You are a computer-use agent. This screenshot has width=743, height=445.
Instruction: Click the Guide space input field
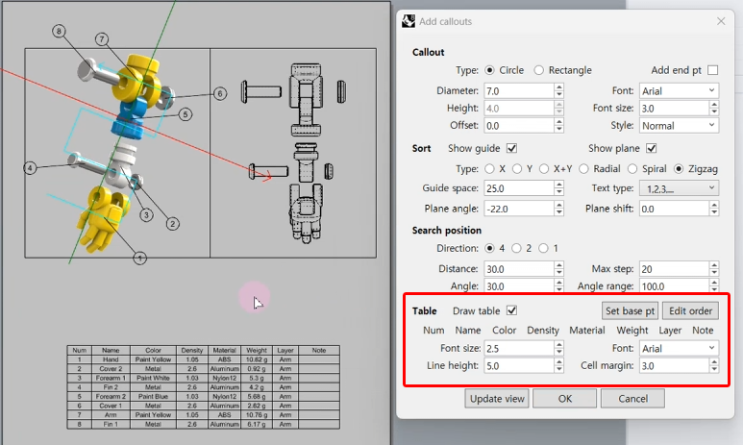click(519, 188)
